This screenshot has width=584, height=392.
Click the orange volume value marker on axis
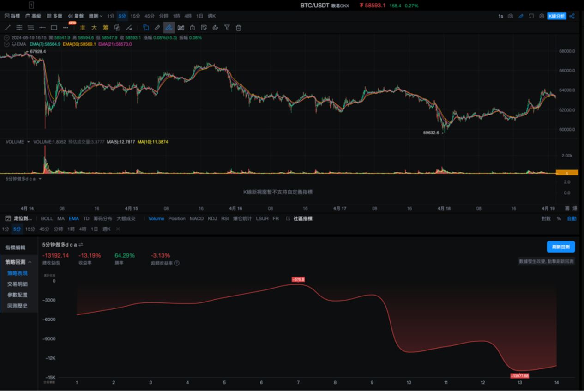(x=566, y=173)
